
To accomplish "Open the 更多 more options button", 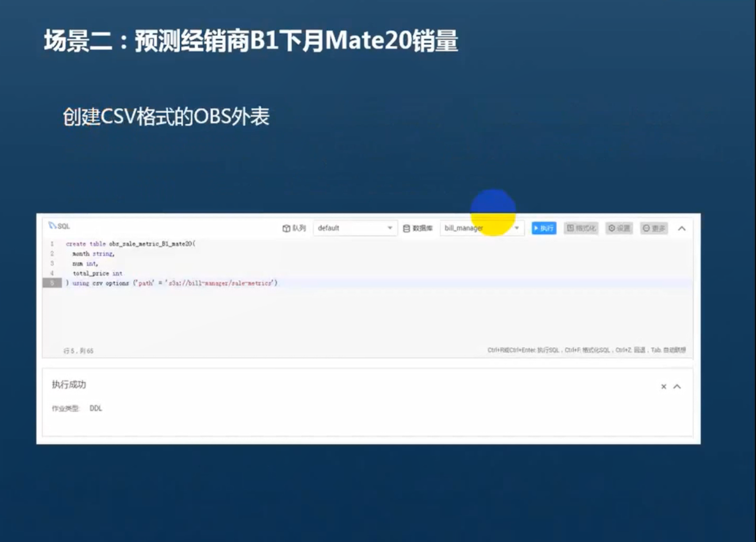I will point(654,228).
